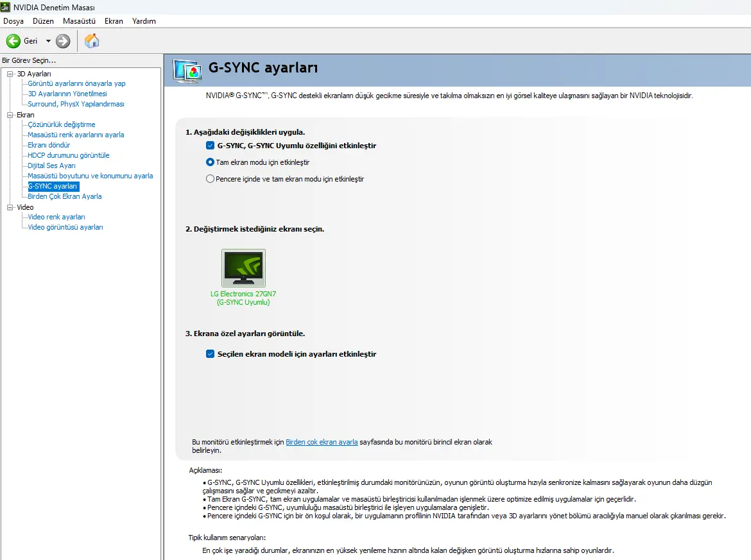The width and height of the screenshot is (751, 560).
Task: Select Pencere içinde ve tam ekran radio
Action: point(210,179)
